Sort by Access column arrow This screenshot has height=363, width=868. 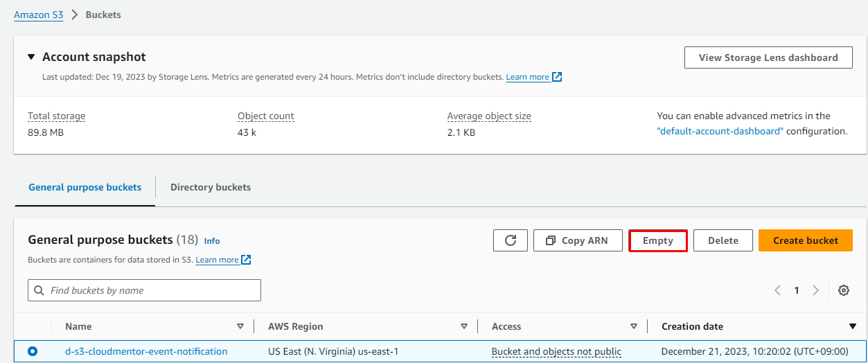633,326
